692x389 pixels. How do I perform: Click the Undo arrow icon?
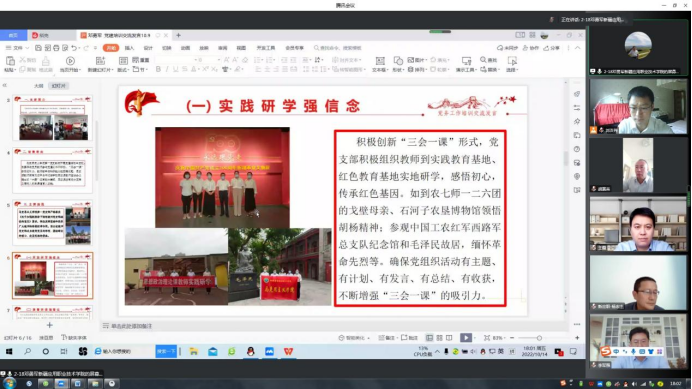74,48
